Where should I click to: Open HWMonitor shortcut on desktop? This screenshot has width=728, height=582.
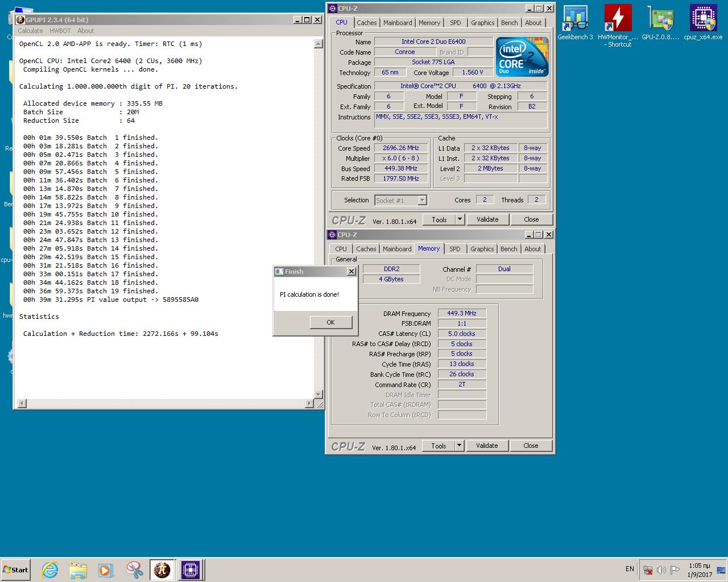point(618,26)
